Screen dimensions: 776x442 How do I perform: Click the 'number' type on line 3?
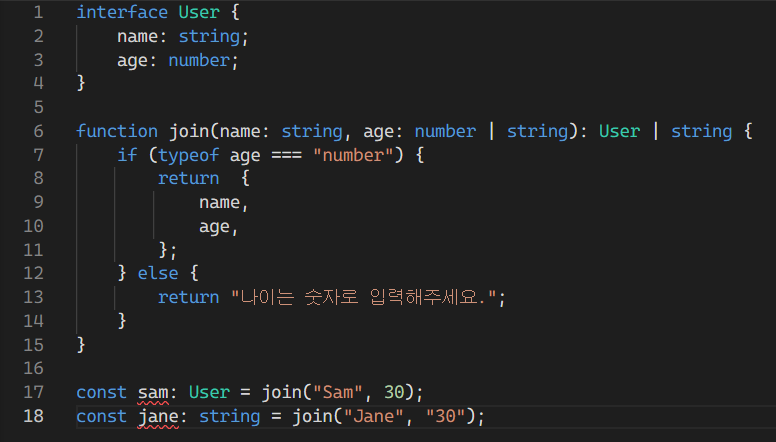199,60
